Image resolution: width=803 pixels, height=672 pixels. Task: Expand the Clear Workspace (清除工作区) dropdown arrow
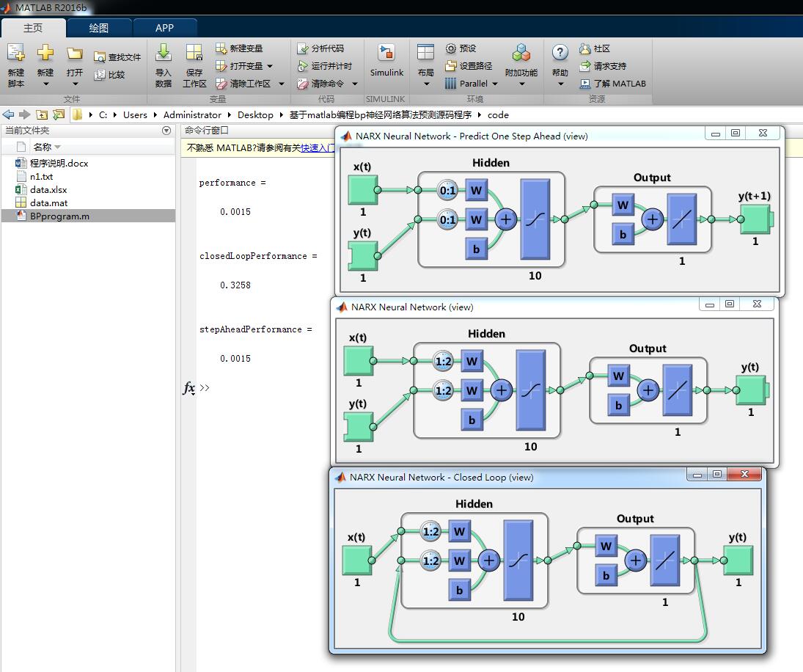click(281, 84)
